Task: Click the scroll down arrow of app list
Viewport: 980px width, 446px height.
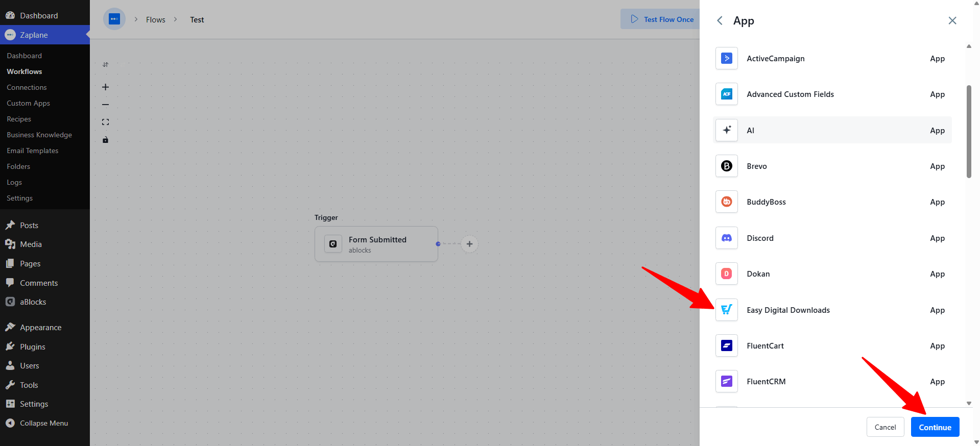Action: click(x=969, y=404)
